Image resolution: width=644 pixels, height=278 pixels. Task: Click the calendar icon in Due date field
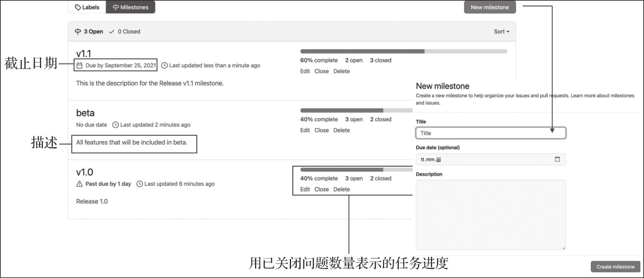pyautogui.click(x=557, y=159)
